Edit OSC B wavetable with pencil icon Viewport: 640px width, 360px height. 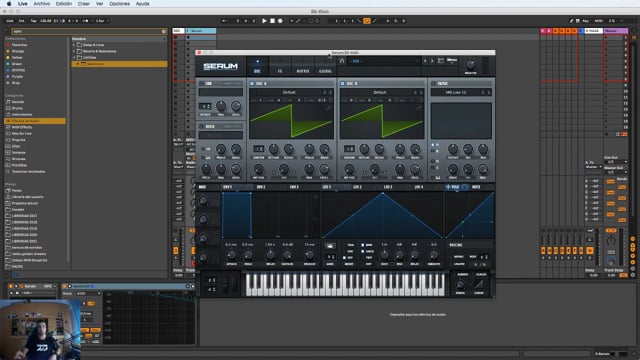[x=418, y=108]
